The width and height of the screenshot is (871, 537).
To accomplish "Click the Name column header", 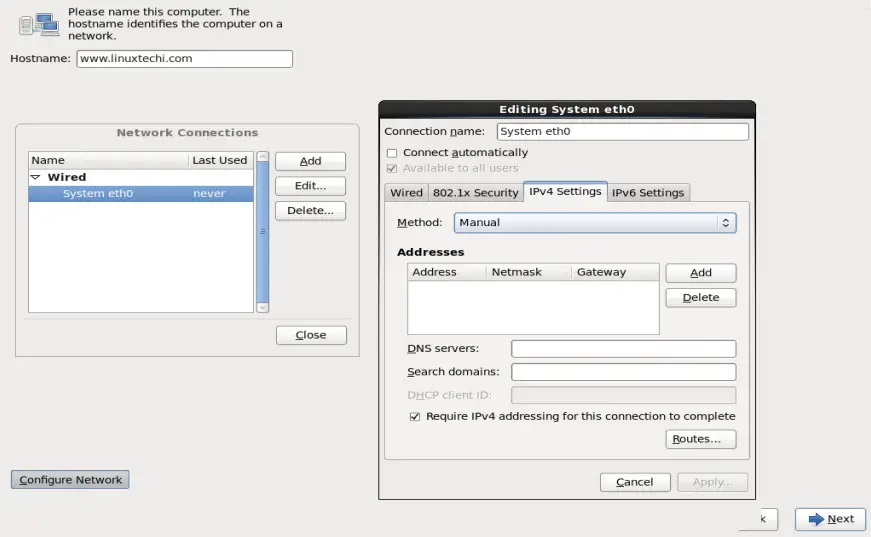I will 108,160.
